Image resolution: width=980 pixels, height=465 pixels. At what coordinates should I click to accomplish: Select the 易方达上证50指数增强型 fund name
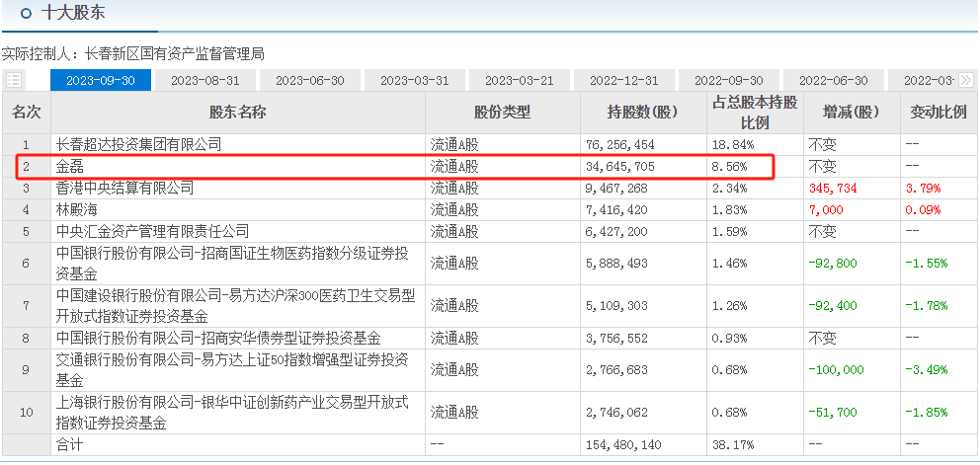232,370
